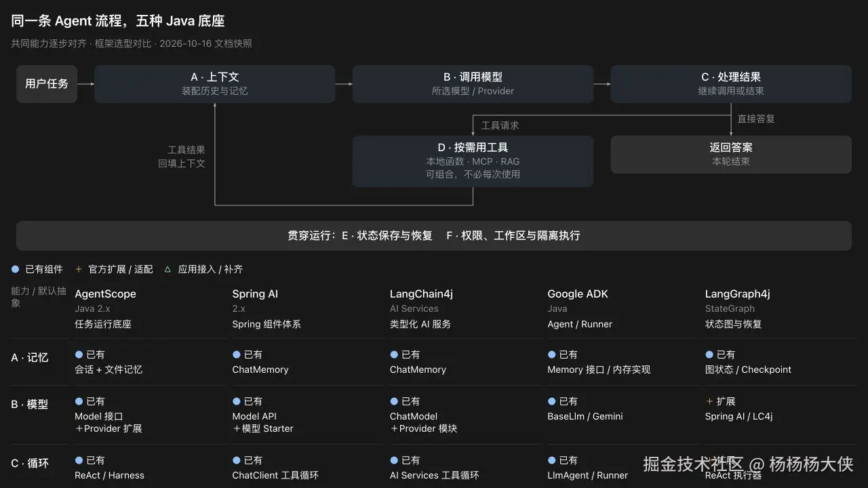
Task: Select the D · 按需用工具 step box
Action: pyautogui.click(x=473, y=161)
